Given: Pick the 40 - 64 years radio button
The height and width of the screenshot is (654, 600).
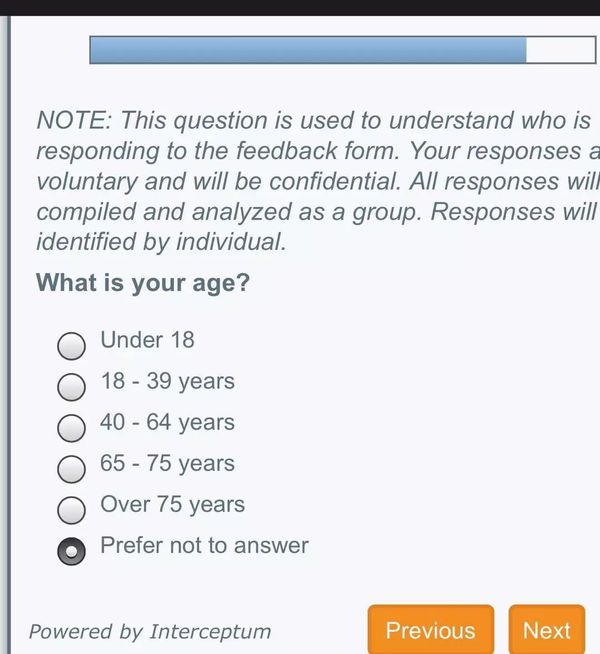Looking at the screenshot, I should pyautogui.click(x=71, y=428).
